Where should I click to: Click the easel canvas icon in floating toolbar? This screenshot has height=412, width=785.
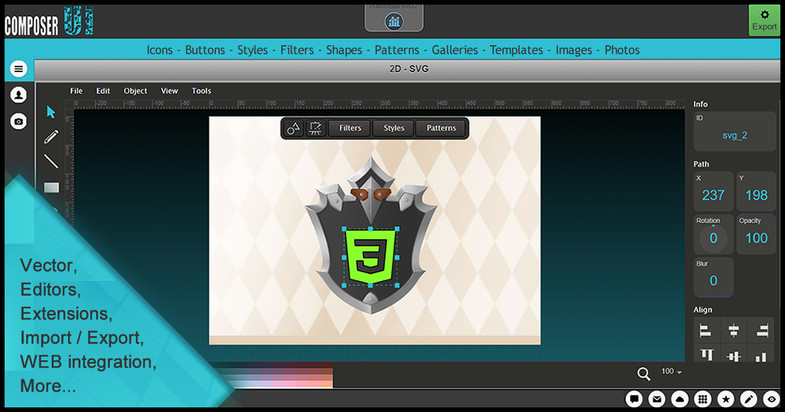click(x=315, y=128)
